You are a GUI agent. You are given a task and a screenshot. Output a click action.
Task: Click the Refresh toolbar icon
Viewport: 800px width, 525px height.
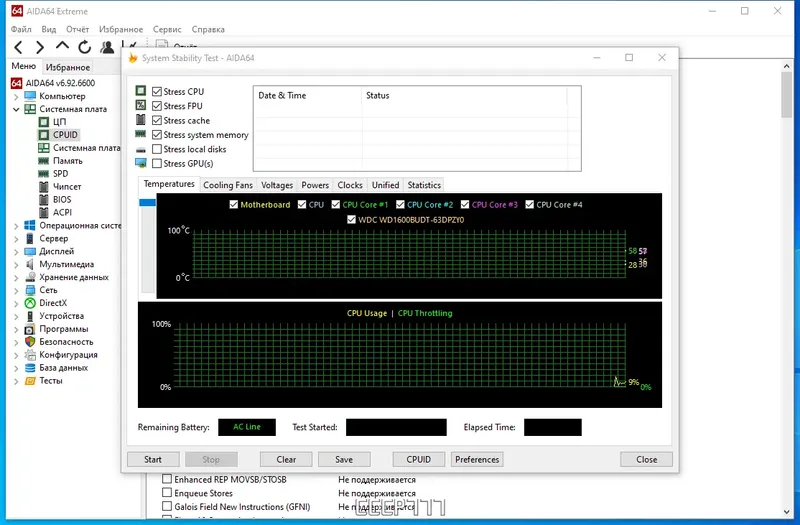click(x=85, y=47)
